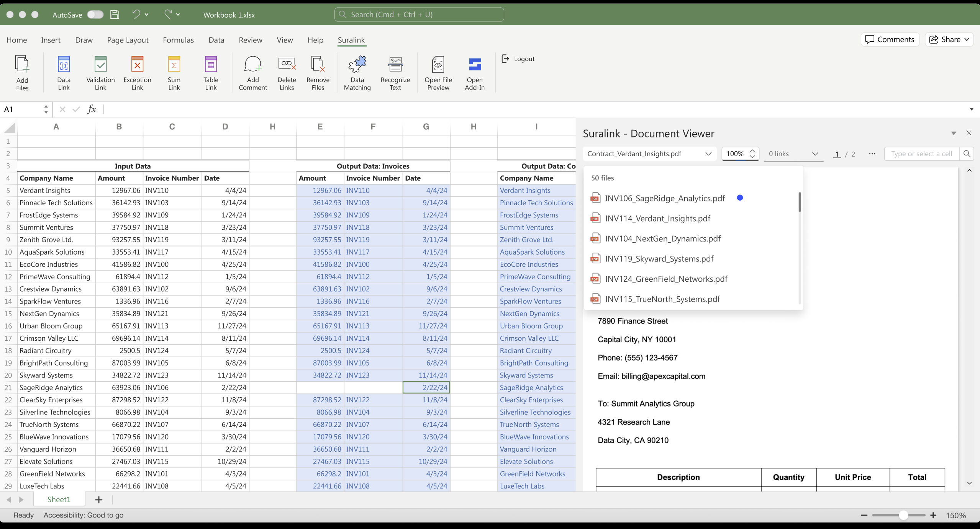
Task: Click the Exception Link icon
Action: tap(137, 65)
